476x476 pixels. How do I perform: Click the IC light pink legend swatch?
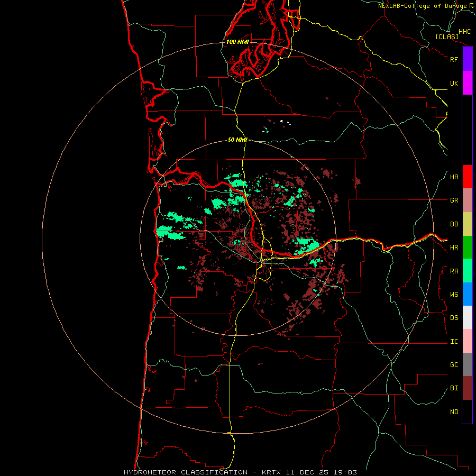point(467,341)
